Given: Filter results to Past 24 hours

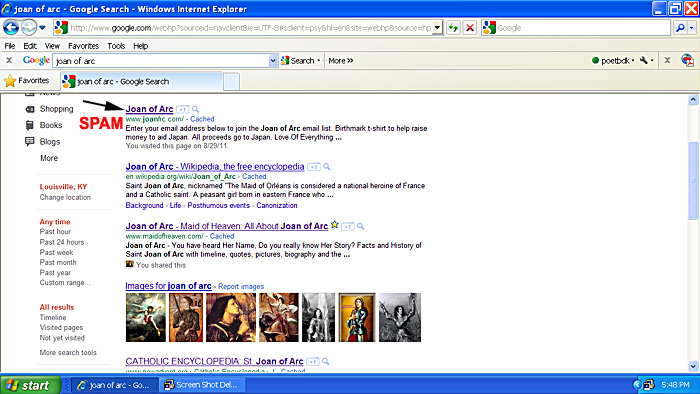Looking at the screenshot, I should pos(62,242).
